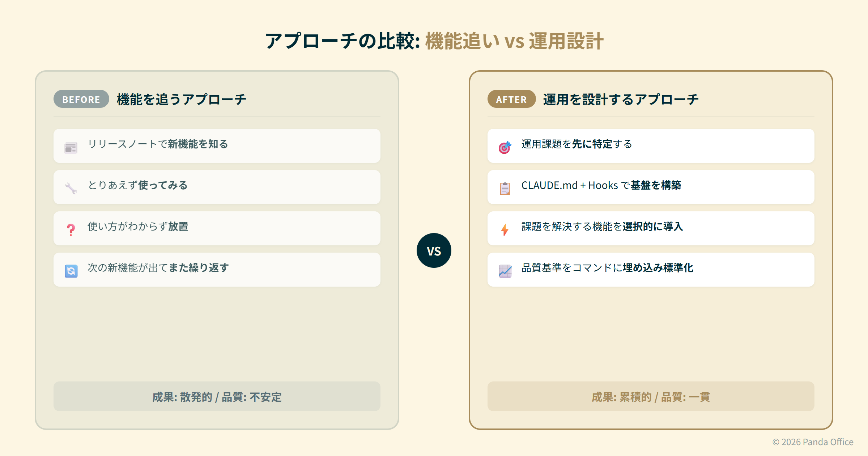
Task: Click the 成果: 累積的 / 品質: 一貫 footer
Action: click(651, 397)
